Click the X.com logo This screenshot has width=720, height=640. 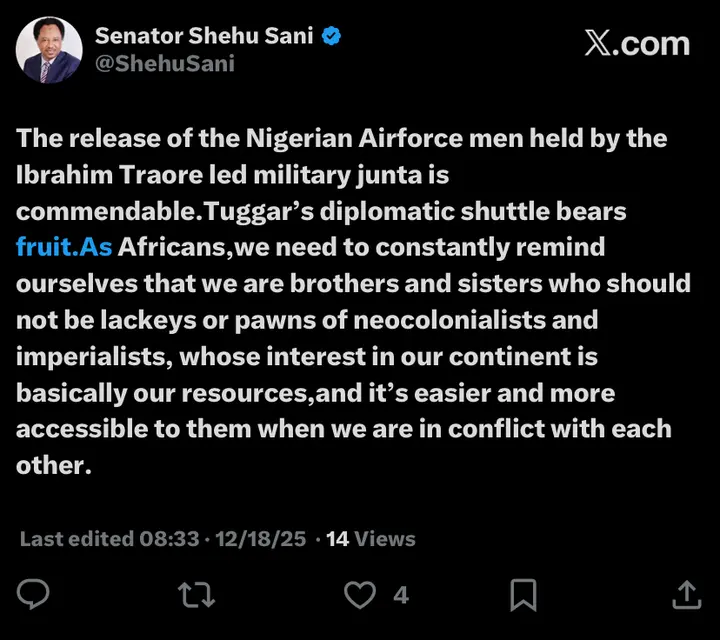coord(637,43)
